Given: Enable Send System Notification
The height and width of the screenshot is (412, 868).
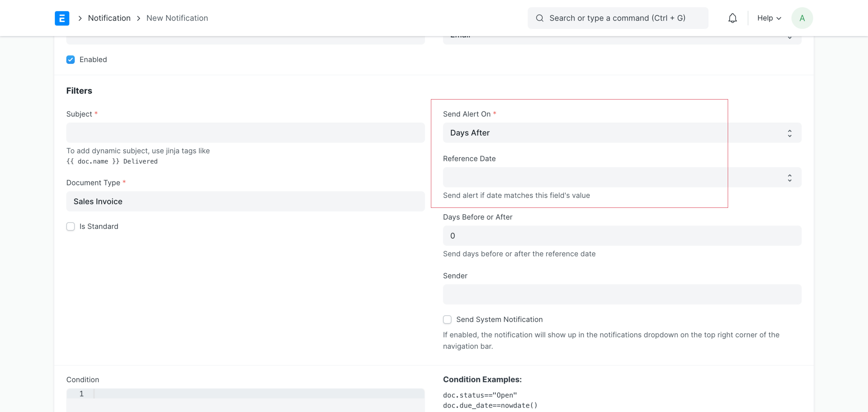Looking at the screenshot, I should point(447,319).
